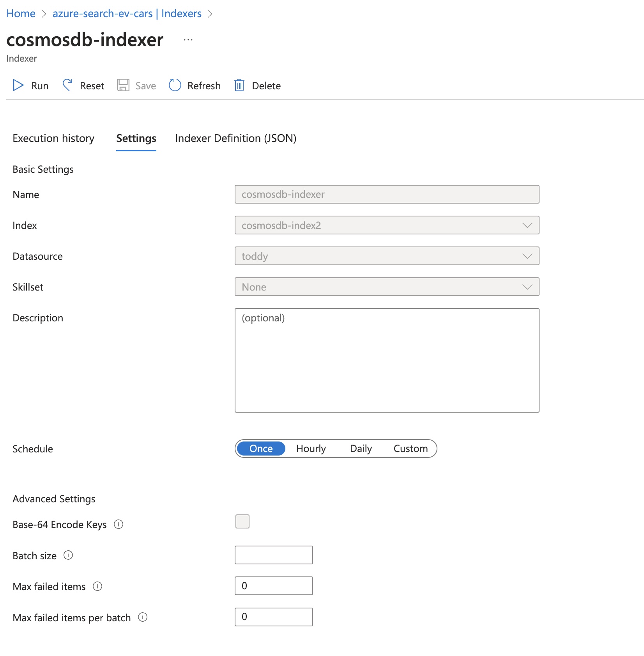Navigate to Home via breadcrumb
The height and width of the screenshot is (656, 644).
pos(21,13)
